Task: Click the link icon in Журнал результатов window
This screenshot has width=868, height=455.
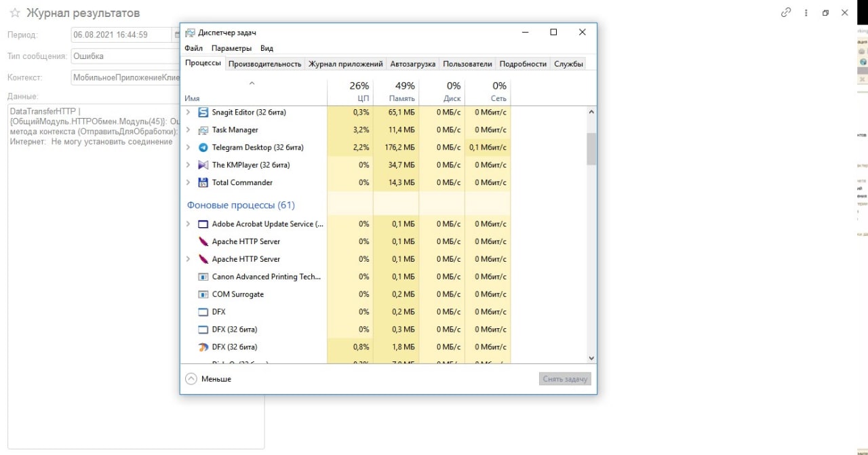Action: point(786,12)
